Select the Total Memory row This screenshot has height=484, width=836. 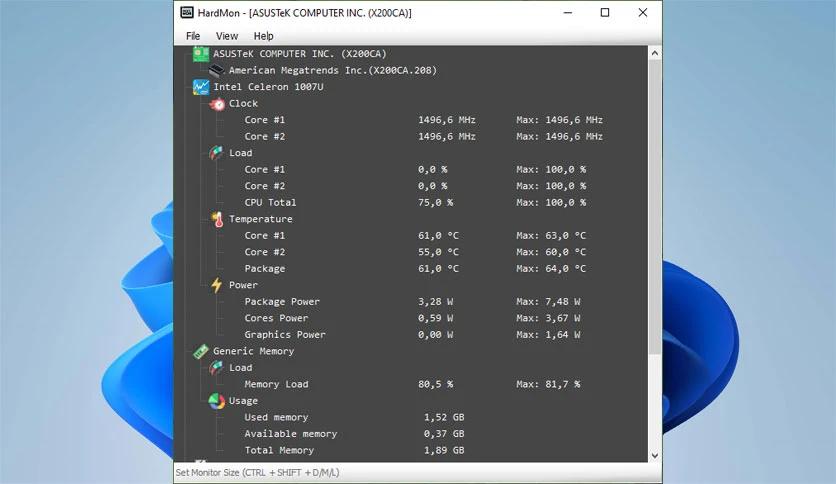355,450
